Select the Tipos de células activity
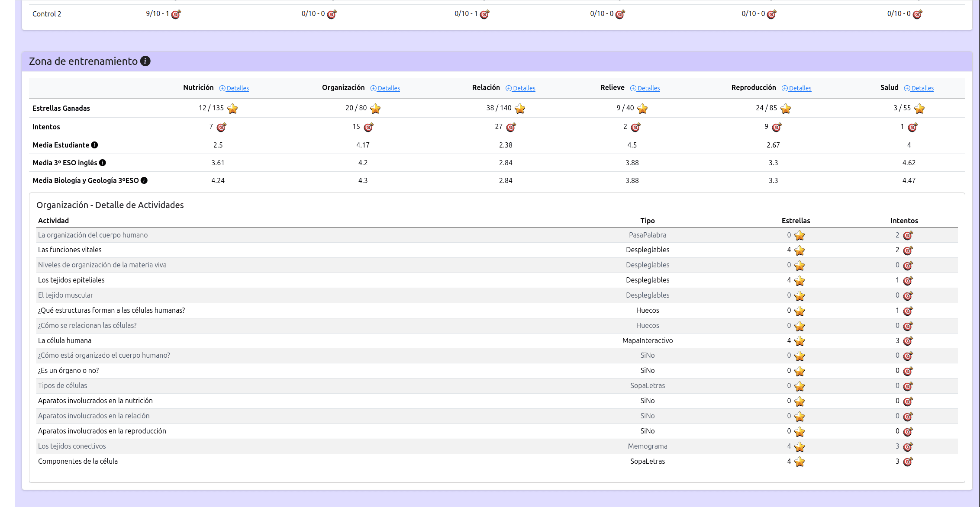The height and width of the screenshot is (507, 980). tap(62, 385)
